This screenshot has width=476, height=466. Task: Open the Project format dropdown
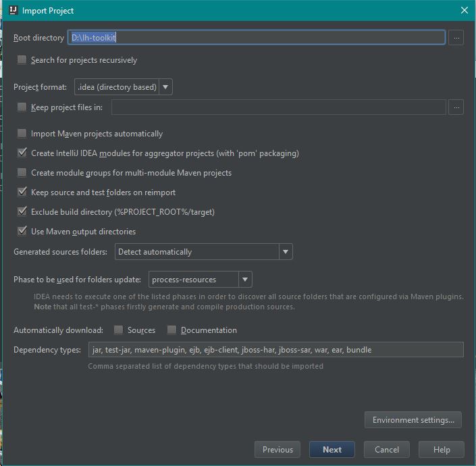tap(124, 87)
